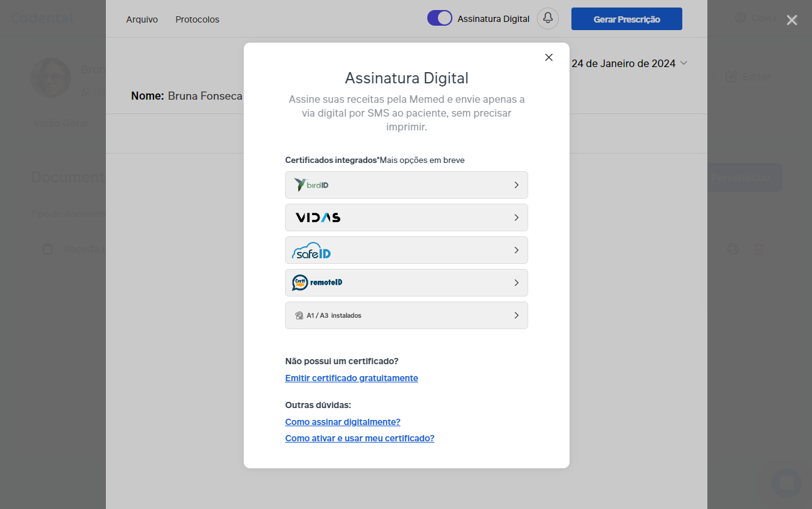Open Como ativar e usar meu certificado? link
Screen dimensions: 812x509
click(360, 438)
